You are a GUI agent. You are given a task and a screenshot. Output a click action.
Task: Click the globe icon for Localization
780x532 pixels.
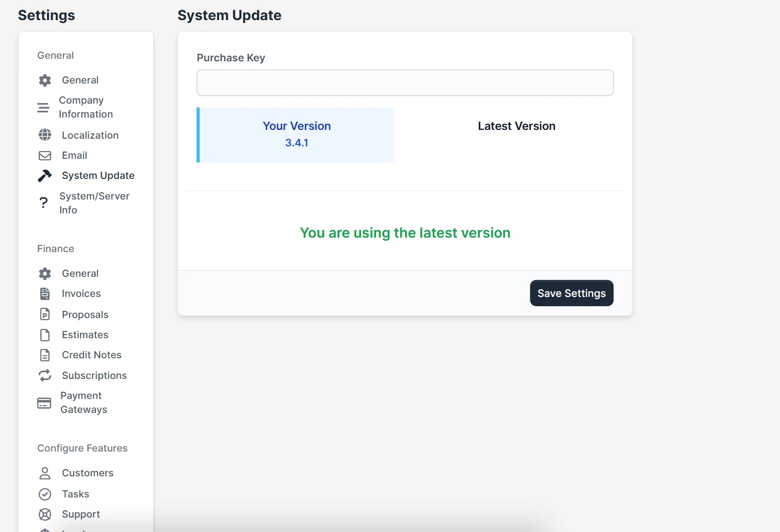click(x=45, y=135)
